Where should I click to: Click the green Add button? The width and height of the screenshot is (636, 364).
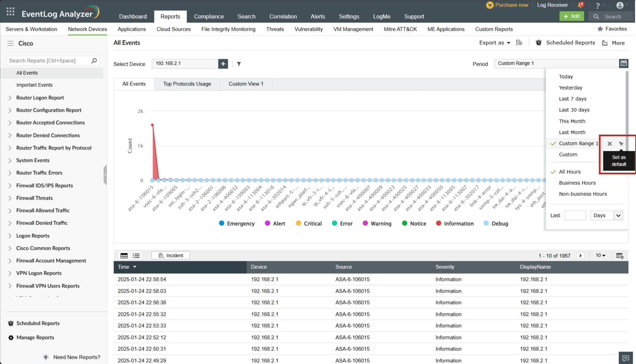pos(572,16)
